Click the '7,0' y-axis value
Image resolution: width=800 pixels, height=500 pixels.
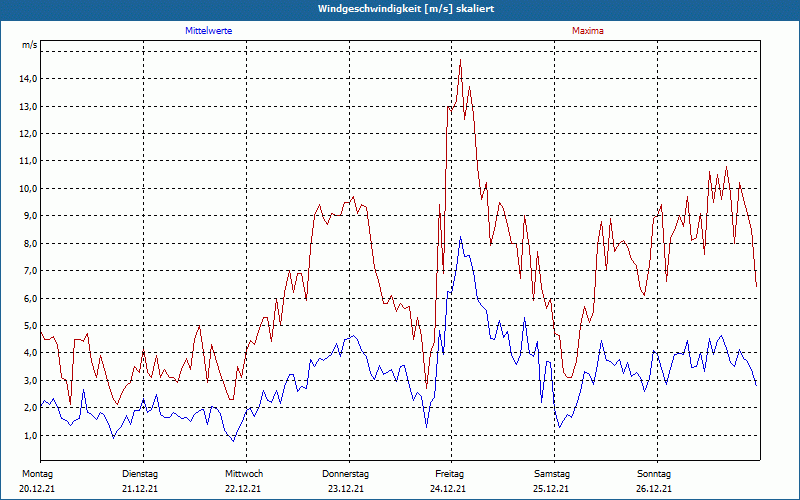click(x=30, y=270)
